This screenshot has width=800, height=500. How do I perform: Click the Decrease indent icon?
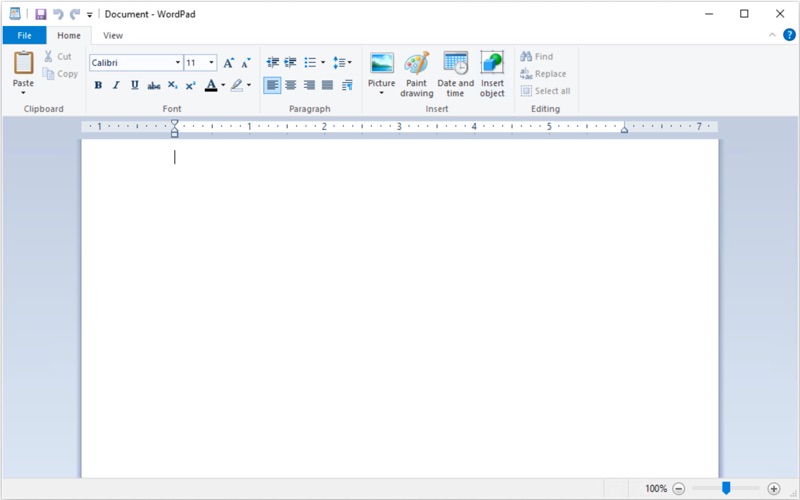[x=272, y=62]
